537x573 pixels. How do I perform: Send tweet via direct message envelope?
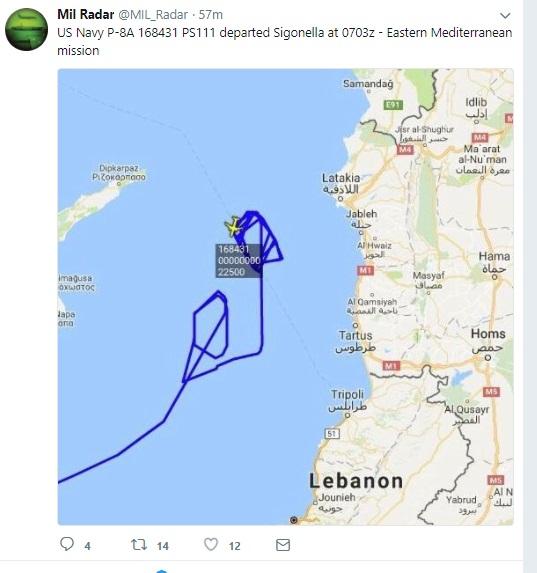coord(283,545)
